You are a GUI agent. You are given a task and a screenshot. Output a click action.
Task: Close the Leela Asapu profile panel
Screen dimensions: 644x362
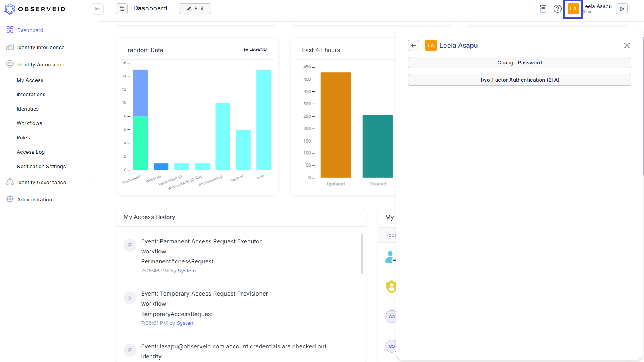click(627, 46)
